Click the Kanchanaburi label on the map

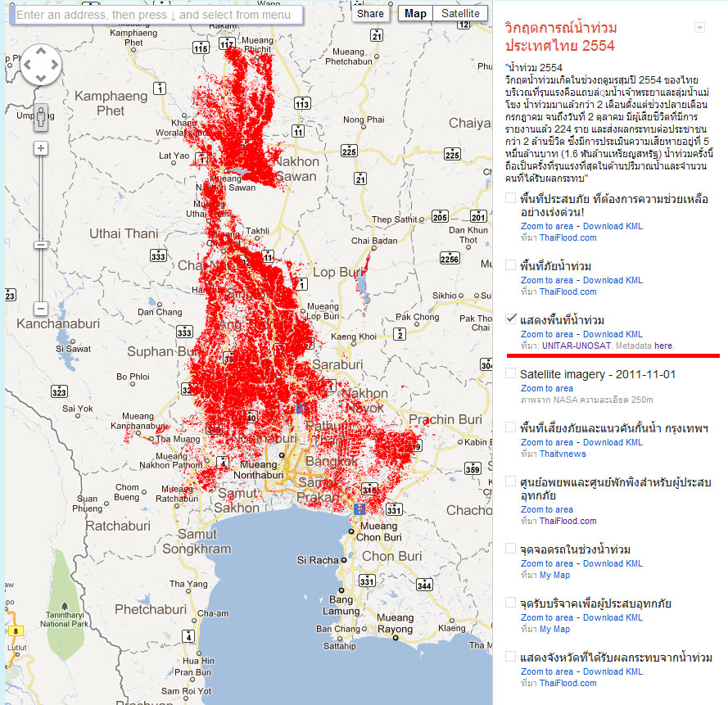[x=58, y=323]
